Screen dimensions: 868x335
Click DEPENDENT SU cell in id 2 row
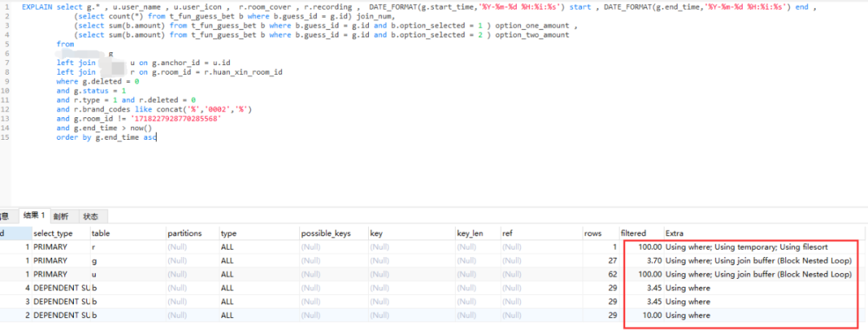coord(61,315)
